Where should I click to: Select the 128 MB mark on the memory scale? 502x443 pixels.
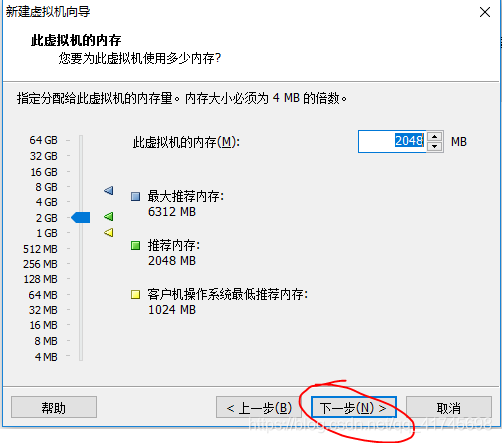point(40,279)
